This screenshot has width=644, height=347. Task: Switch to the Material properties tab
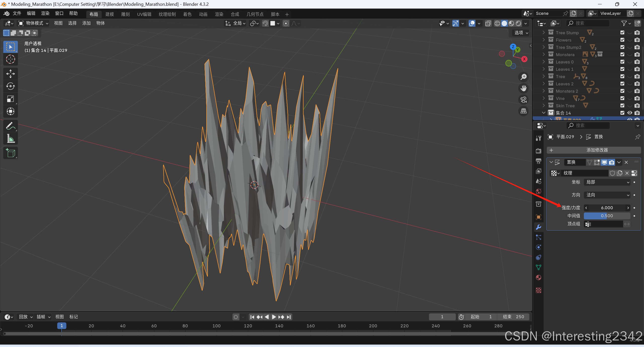(539, 277)
